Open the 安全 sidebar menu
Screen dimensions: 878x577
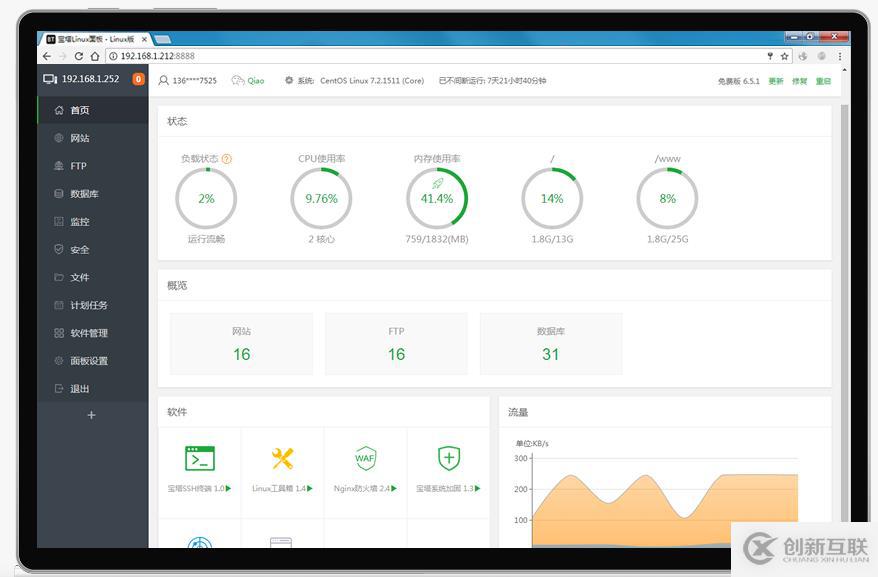(x=93, y=249)
